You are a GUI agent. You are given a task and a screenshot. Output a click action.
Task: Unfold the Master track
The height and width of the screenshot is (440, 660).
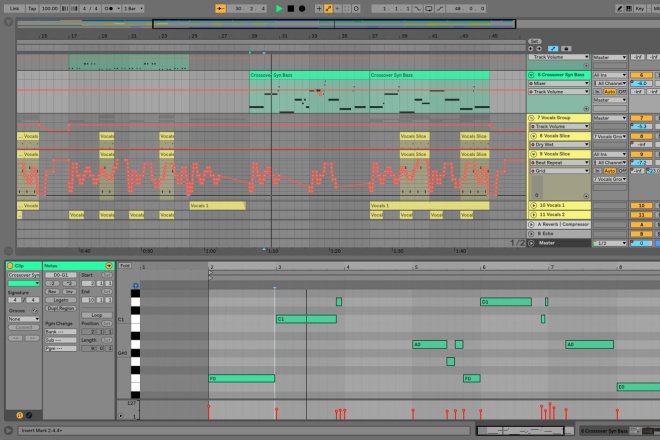tap(531, 243)
